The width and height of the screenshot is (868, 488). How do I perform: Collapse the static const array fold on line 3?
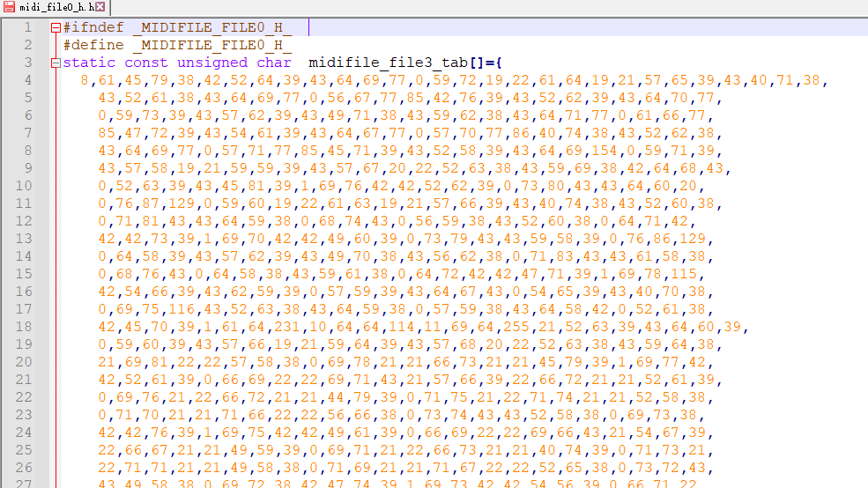click(56, 63)
